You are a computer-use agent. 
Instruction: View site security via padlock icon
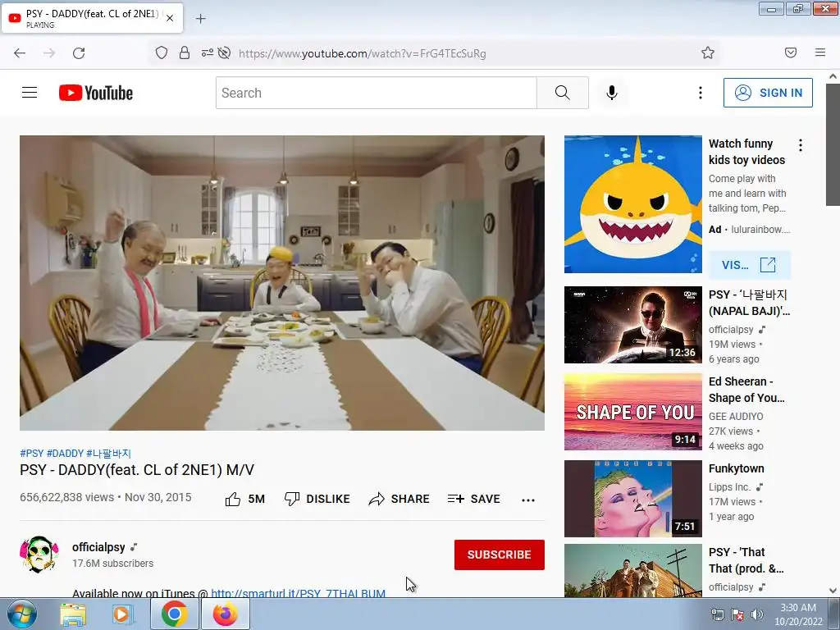click(185, 52)
